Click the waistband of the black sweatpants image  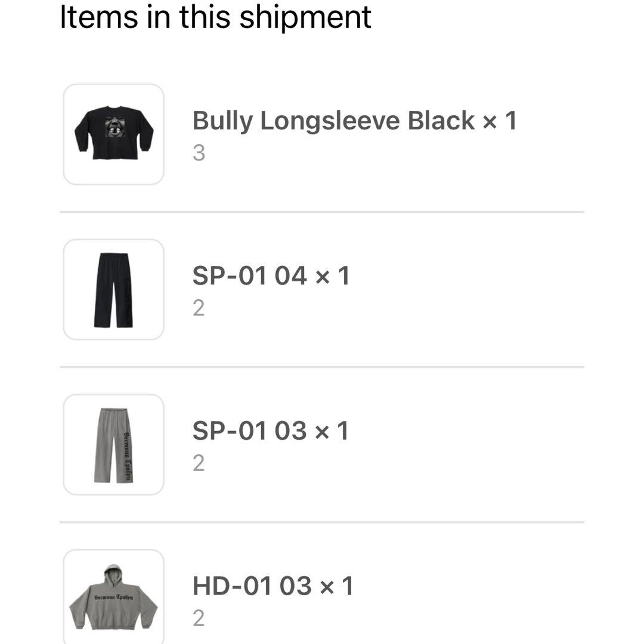point(114,255)
